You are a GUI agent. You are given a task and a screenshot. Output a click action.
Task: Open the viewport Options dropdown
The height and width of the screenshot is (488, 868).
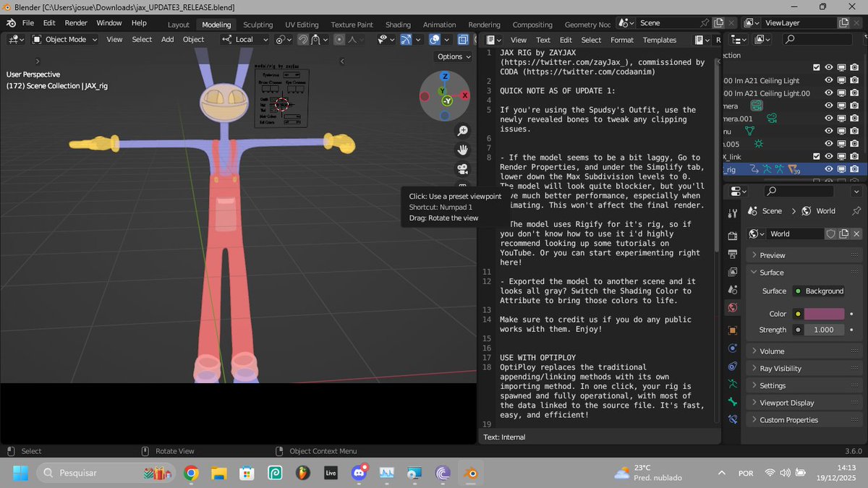pyautogui.click(x=454, y=56)
